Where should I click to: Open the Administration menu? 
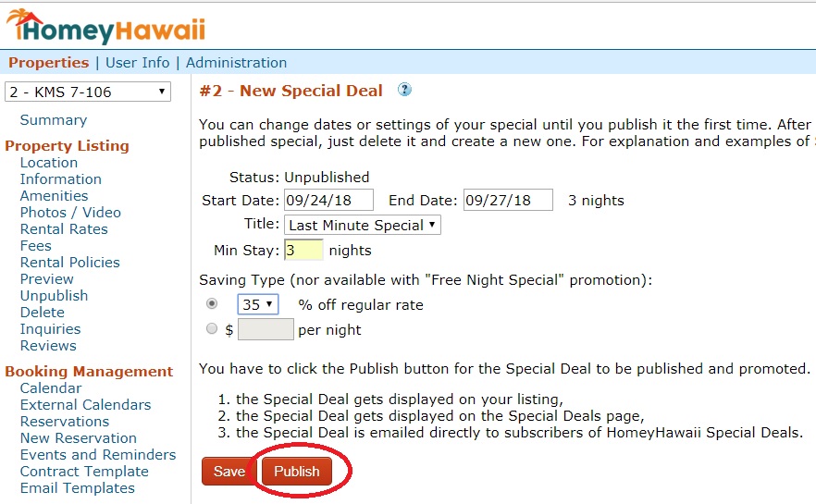tap(236, 62)
